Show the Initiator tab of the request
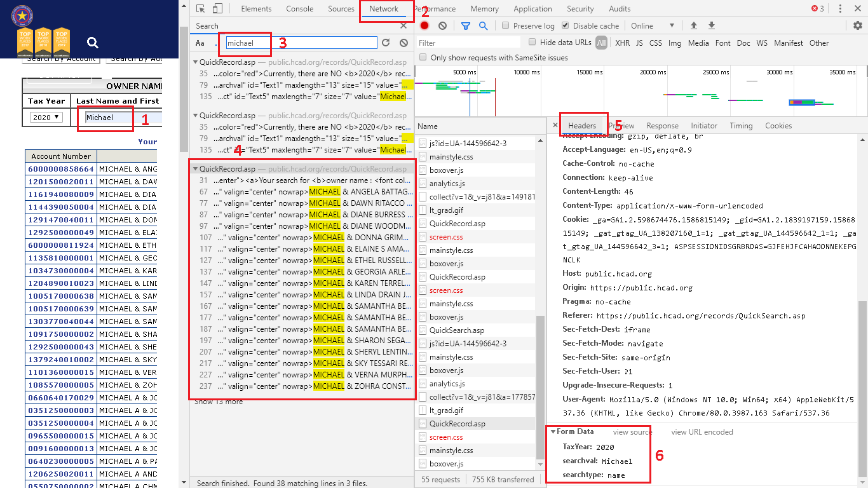 point(704,126)
